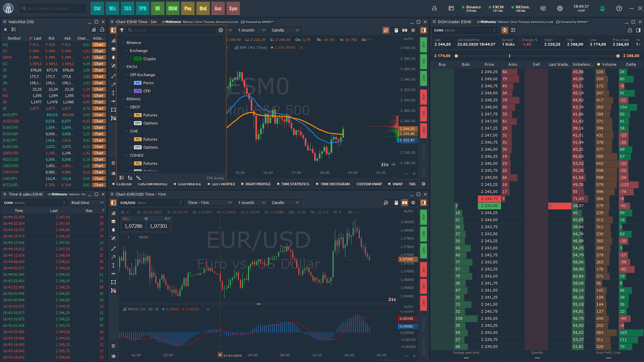
Task: Select Forex under Off-Exchange
Action: click(x=148, y=83)
